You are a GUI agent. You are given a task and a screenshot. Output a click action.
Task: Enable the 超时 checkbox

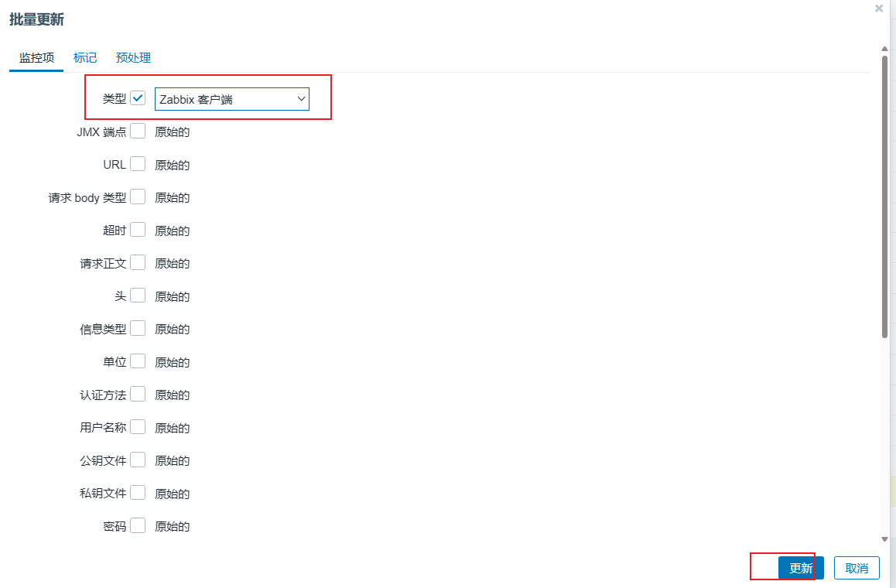[138, 230]
